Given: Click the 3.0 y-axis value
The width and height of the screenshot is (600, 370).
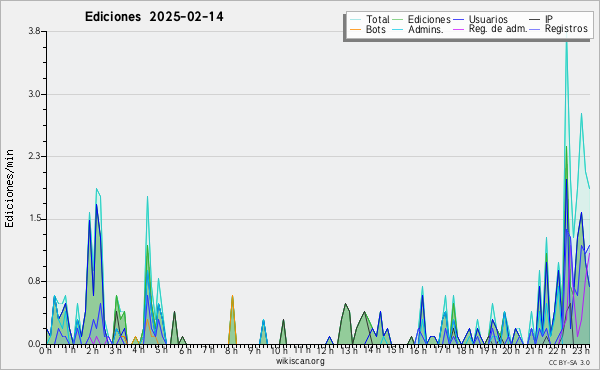Looking at the screenshot, I should pos(34,94).
